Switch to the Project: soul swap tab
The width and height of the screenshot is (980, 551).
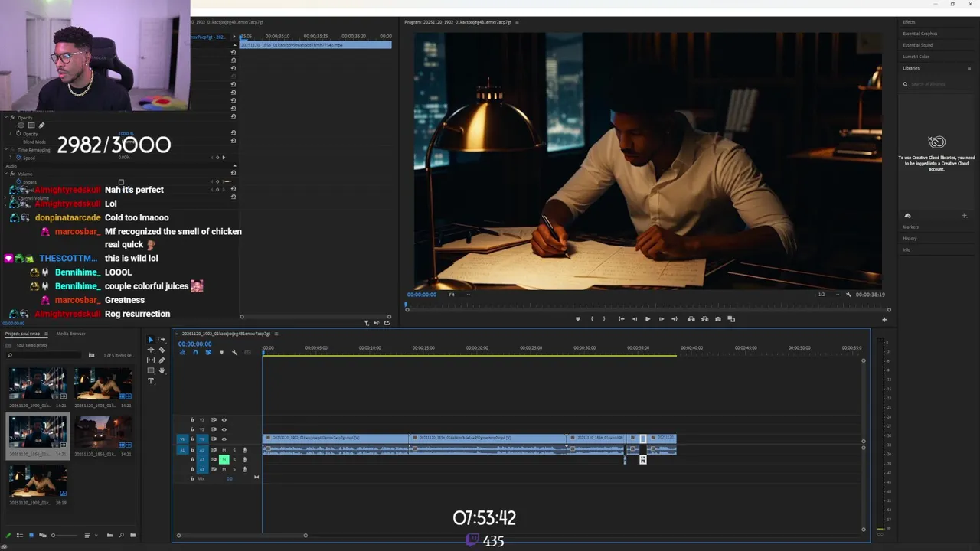[x=22, y=334]
